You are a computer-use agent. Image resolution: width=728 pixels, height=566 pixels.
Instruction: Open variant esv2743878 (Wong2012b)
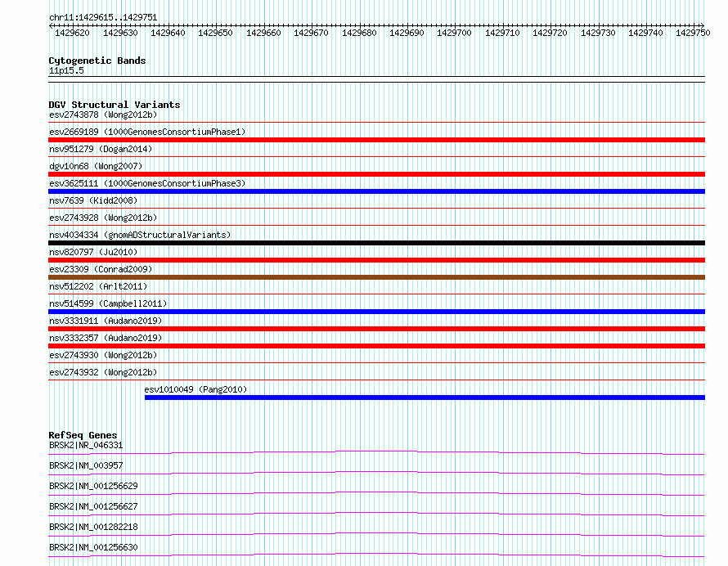coord(103,115)
